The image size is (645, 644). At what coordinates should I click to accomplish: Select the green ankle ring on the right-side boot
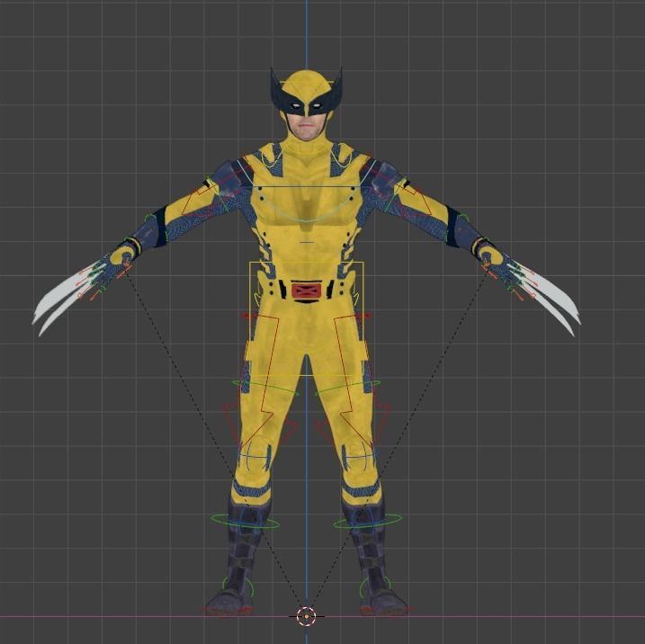click(x=368, y=521)
